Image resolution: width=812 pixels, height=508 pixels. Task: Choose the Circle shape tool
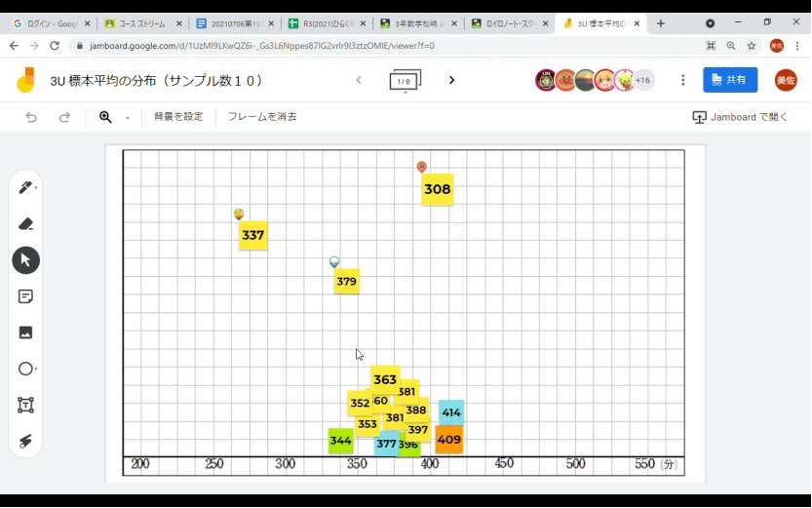coord(25,369)
